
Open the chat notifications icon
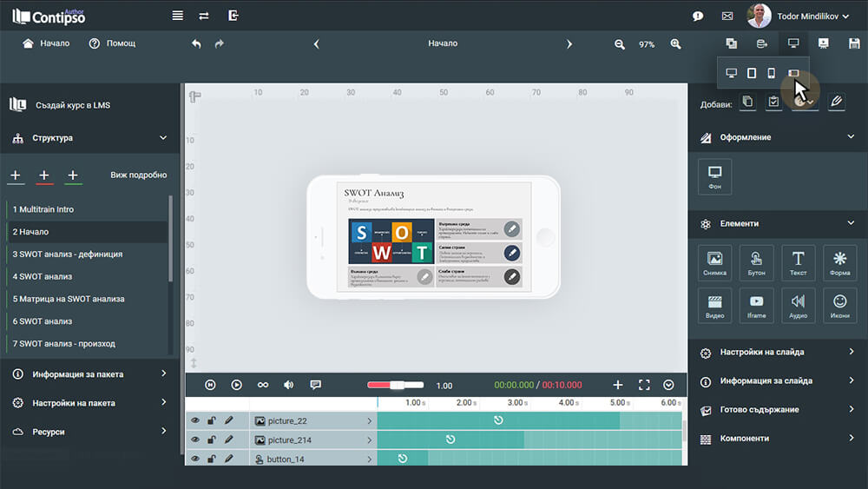coord(698,16)
